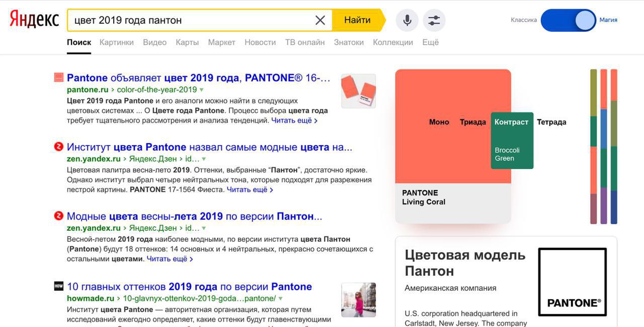Select the Магия mode label
Screen dimensions: 644x327
(x=608, y=20)
